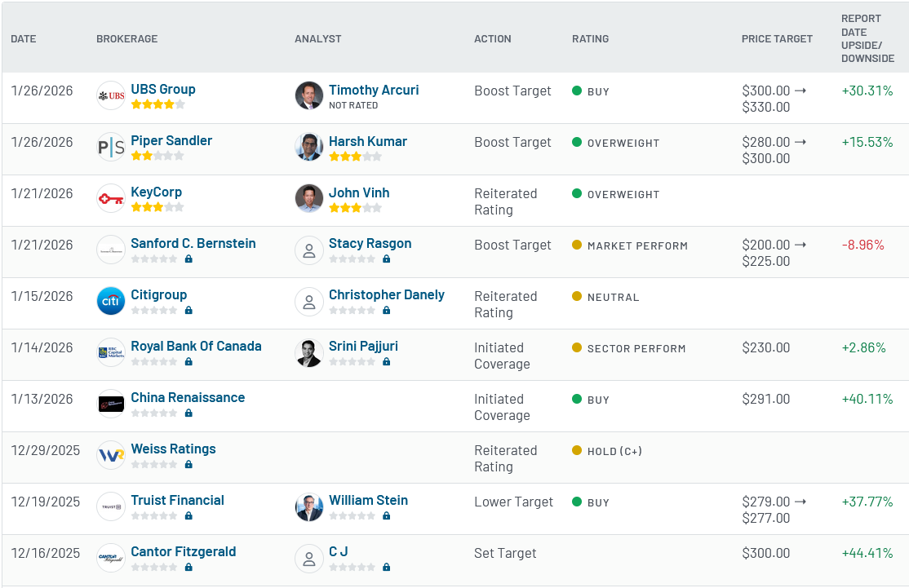Click lock icon under Weiss Ratings
The height and width of the screenshot is (588, 909).
(x=188, y=465)
